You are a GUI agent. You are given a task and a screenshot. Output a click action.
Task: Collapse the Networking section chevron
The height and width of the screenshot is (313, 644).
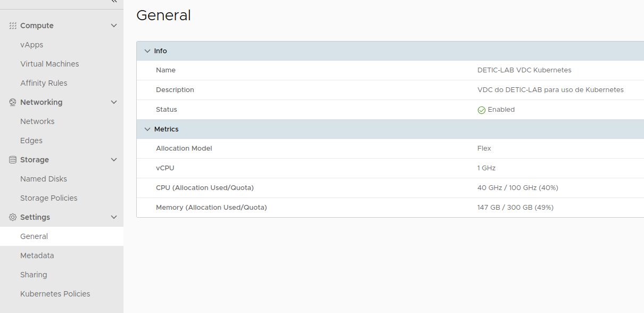[113, 102]
